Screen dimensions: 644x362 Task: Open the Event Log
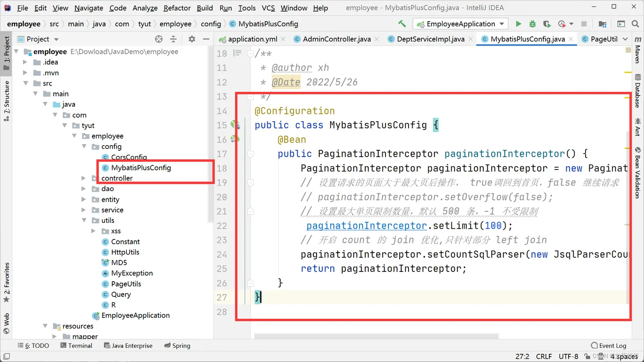point(609,345)
